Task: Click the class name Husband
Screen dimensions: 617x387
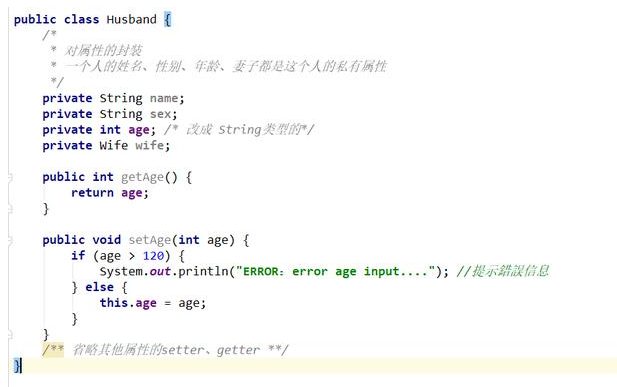Action: 131,19
